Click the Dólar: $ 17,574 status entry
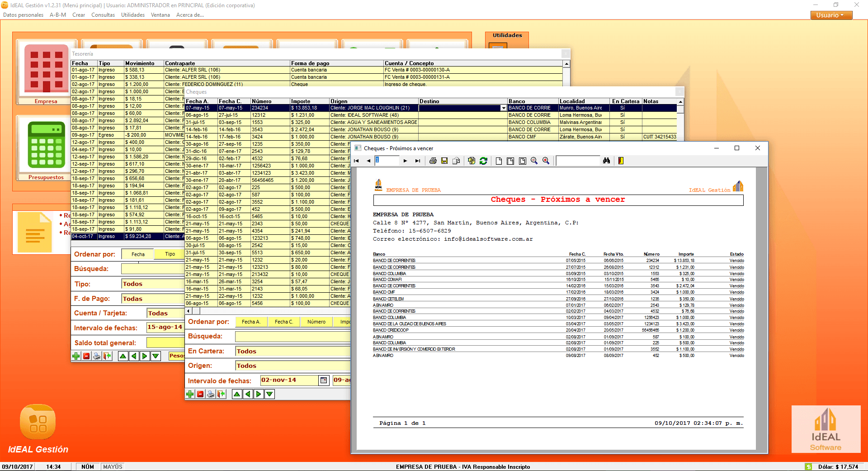The width and height of the screenshot is (868, 471). coord(838,467)
